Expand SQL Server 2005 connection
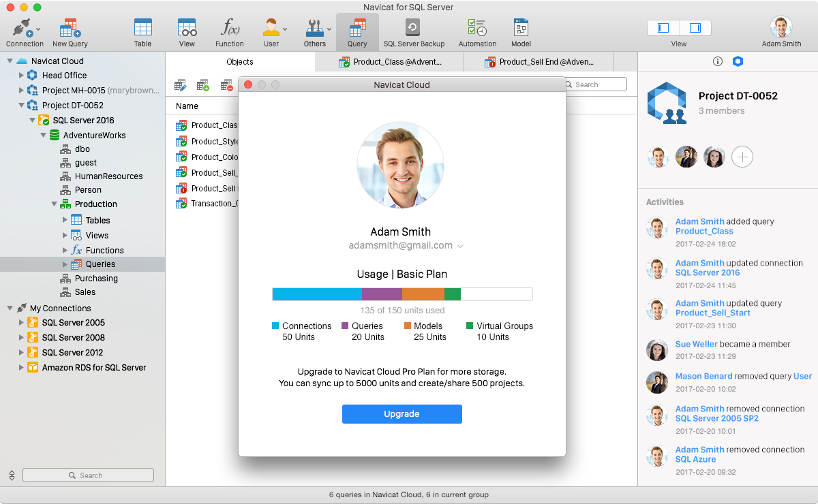This screenshot has width=818, height=504. tap(21, 323)
